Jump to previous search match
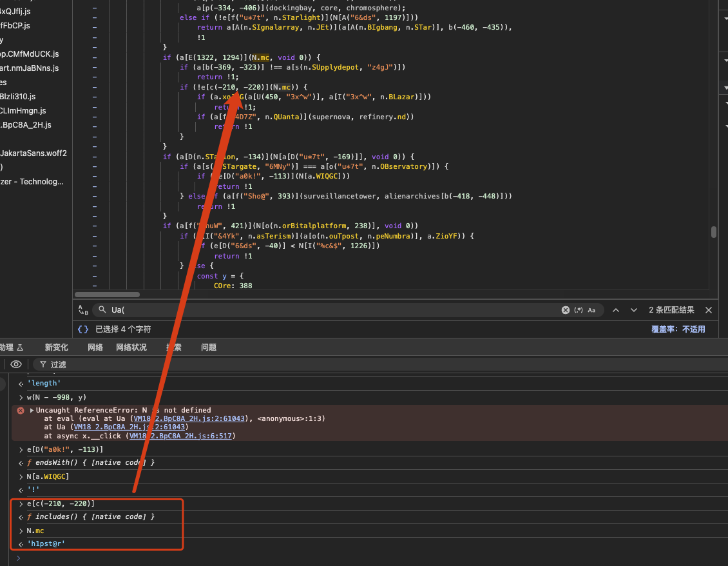Image resolution: width=728 pixels, height=566 pixels. point(615,310)
